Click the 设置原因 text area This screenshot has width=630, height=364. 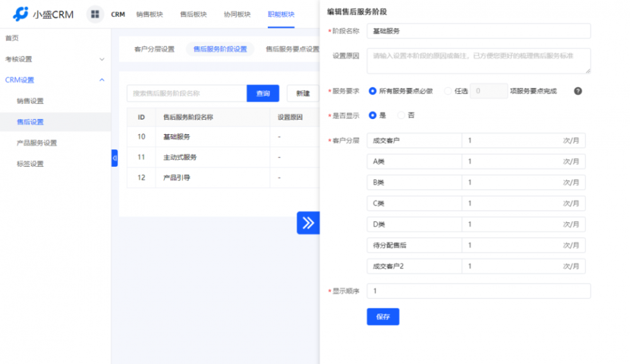(x=479, y=61)
